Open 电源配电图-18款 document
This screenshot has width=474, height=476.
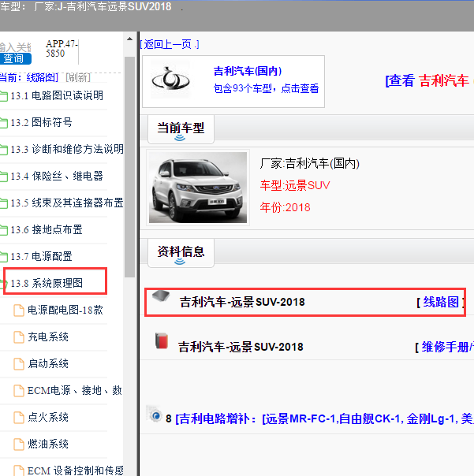tap(65, 311)
